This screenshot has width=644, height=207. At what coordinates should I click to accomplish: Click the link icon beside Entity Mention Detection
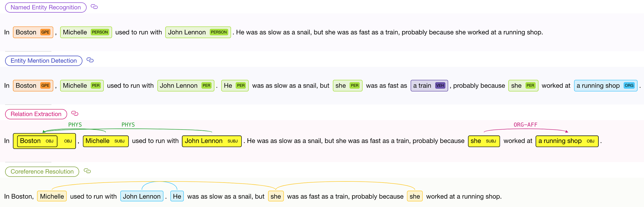point(90,60)
